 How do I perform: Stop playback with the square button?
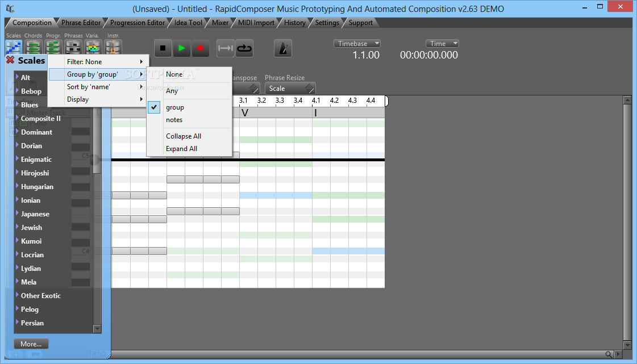(x=163, y=48)
